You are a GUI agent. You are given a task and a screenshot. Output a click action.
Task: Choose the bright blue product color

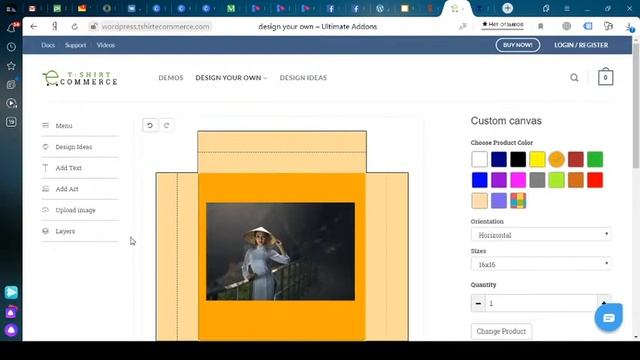479,180
